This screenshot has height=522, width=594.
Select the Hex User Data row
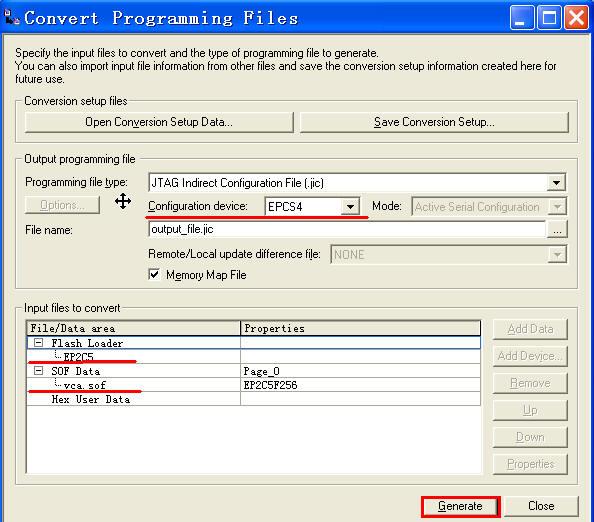click(91, 399)
